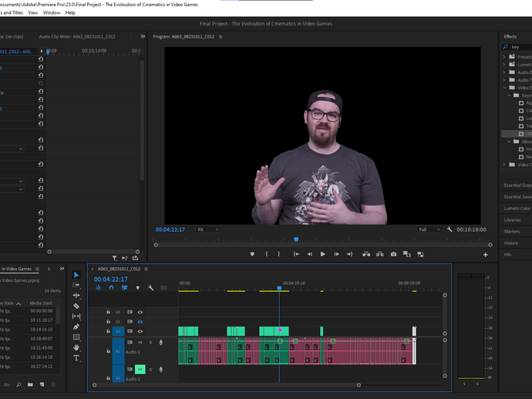The image size is (532, 399).
Task: Toggle visibility of track V2
Action: click(x=140, y=321)
